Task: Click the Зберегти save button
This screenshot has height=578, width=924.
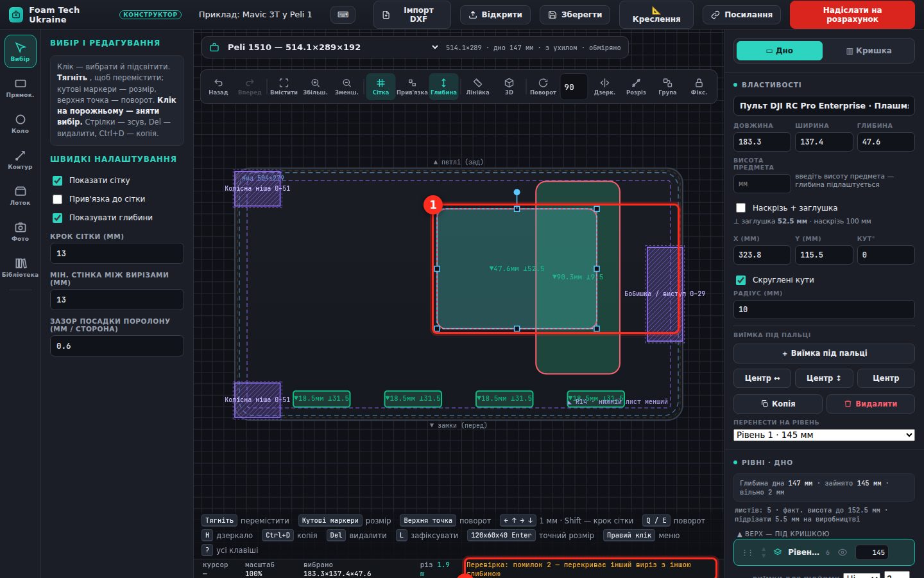Action: pyautogui.click(x=575, y=15)
